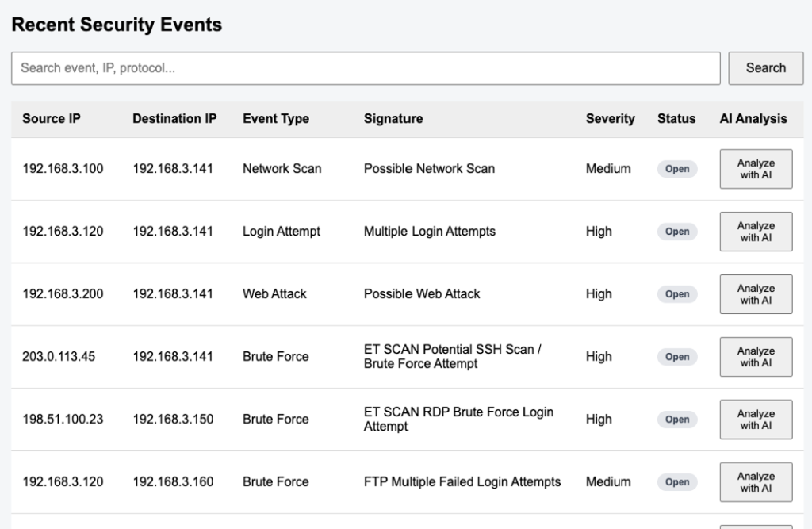Click Open status for source 198.51.100.23
812x529 pixels.
click(x=677, y=420)
